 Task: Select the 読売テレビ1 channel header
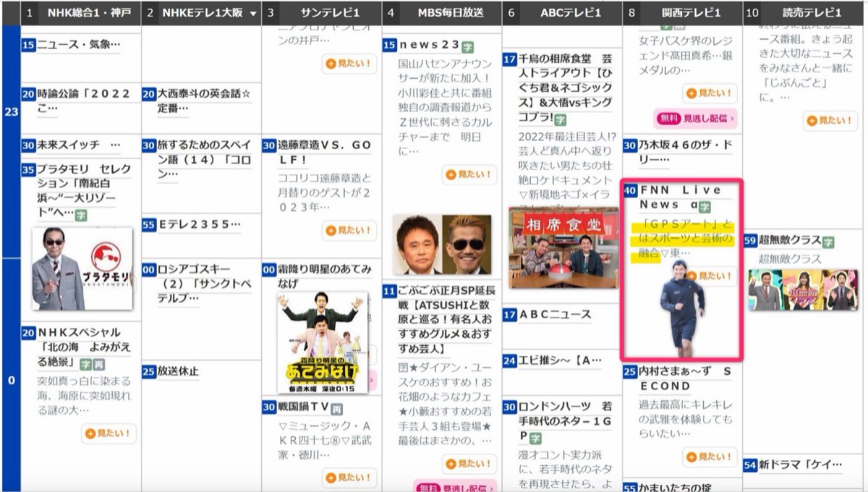(x=805, y=13)
